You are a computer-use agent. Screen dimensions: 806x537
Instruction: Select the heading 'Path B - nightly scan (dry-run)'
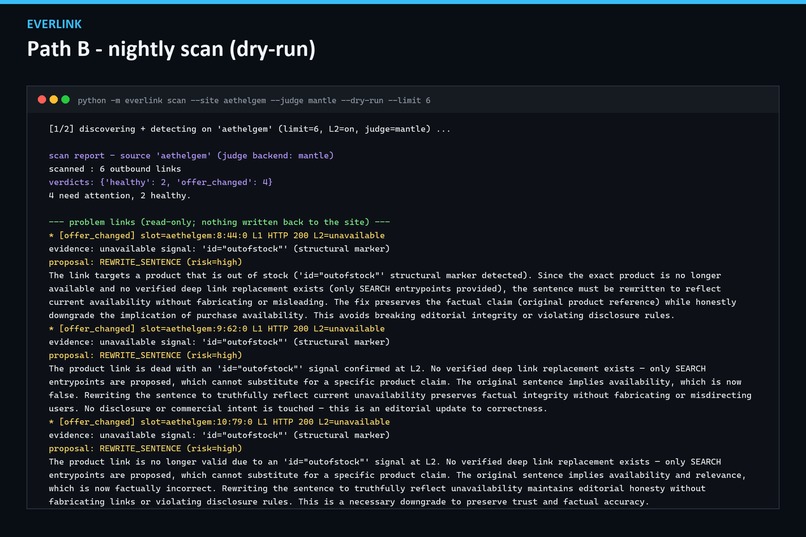[x=171, y=49]
